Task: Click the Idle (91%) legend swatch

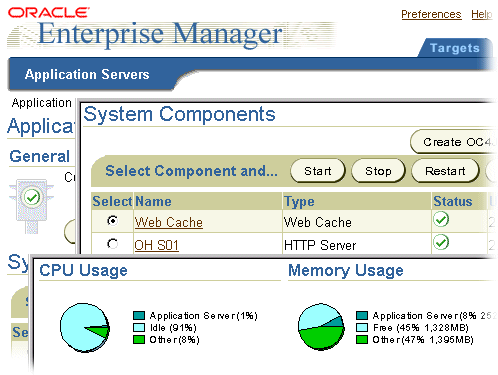Action: tap(139, 327)
